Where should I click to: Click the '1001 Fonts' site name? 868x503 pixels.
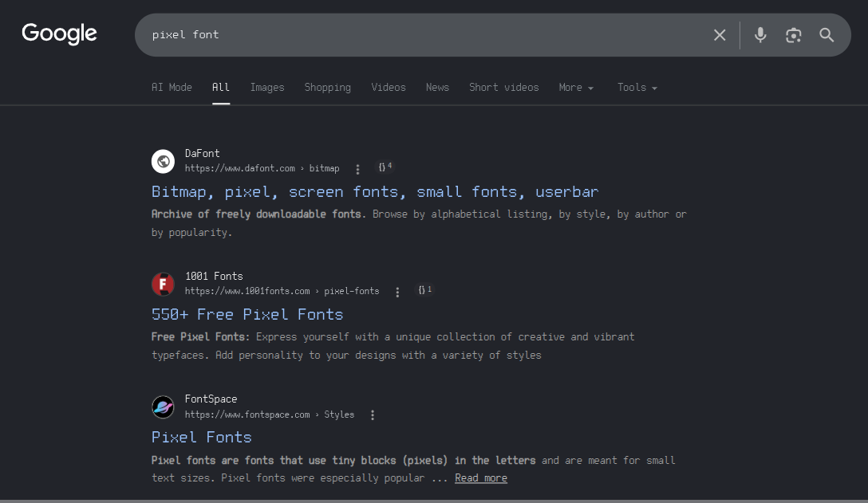214,276
